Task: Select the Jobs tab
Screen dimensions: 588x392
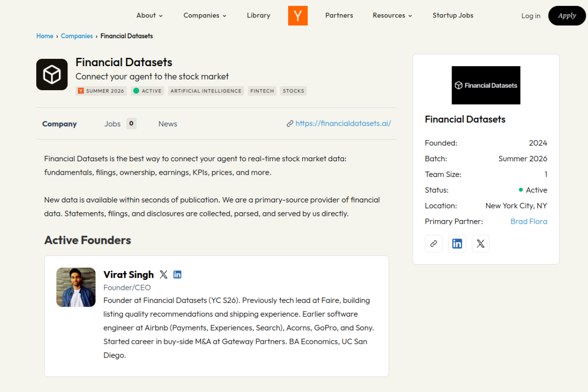Action: click(x=112, y=124)
